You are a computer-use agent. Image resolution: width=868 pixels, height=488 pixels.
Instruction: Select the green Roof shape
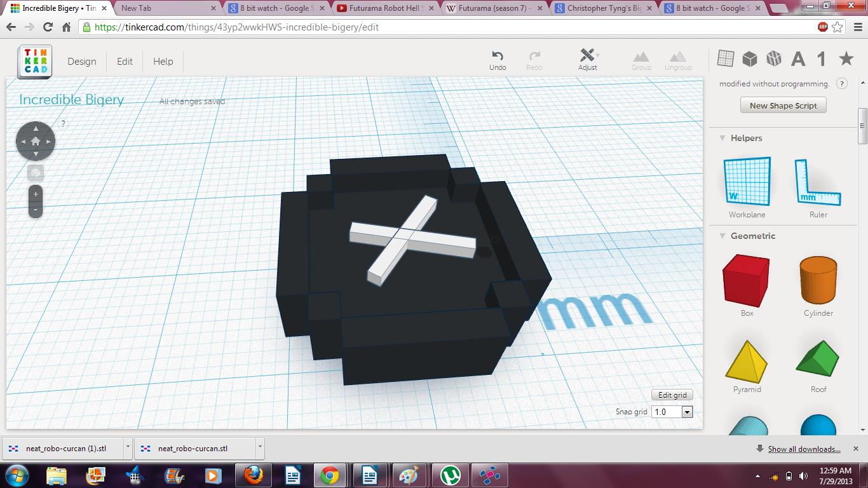(818, 359)
